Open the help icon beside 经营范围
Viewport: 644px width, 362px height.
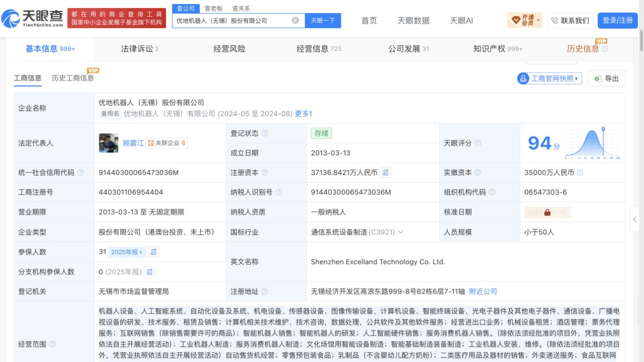[52, 344]
